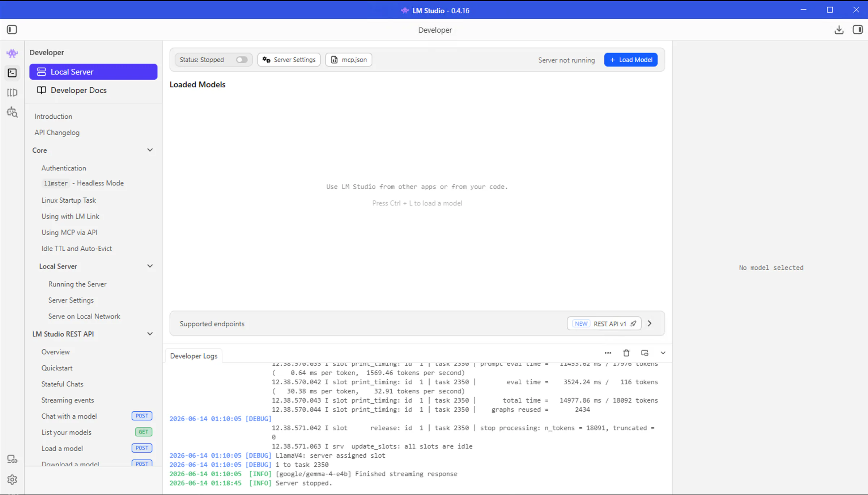Click the REST API v1 rocket icon
This screenshot has width=868, height=495.
[633, 323]
